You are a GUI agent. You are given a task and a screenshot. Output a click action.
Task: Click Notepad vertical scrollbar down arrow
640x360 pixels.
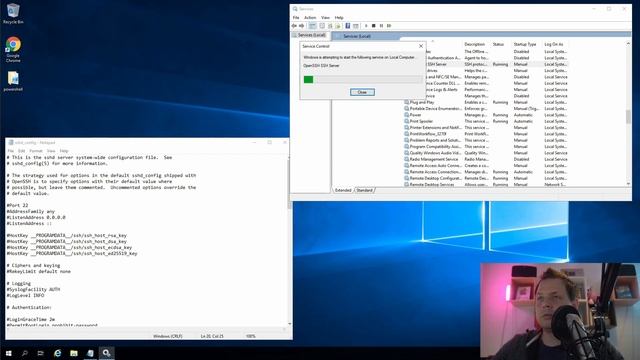[290, 324]
